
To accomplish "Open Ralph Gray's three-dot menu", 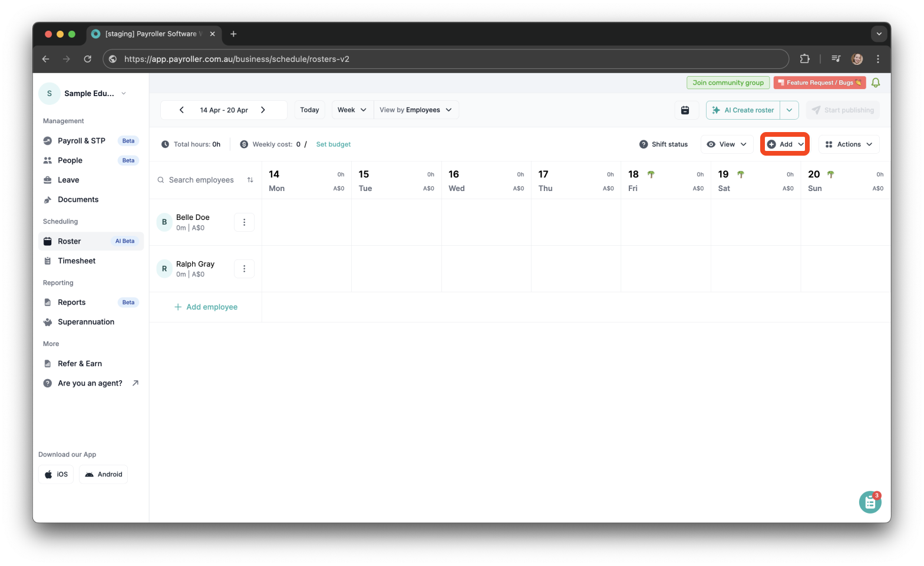I will [244, 269].
